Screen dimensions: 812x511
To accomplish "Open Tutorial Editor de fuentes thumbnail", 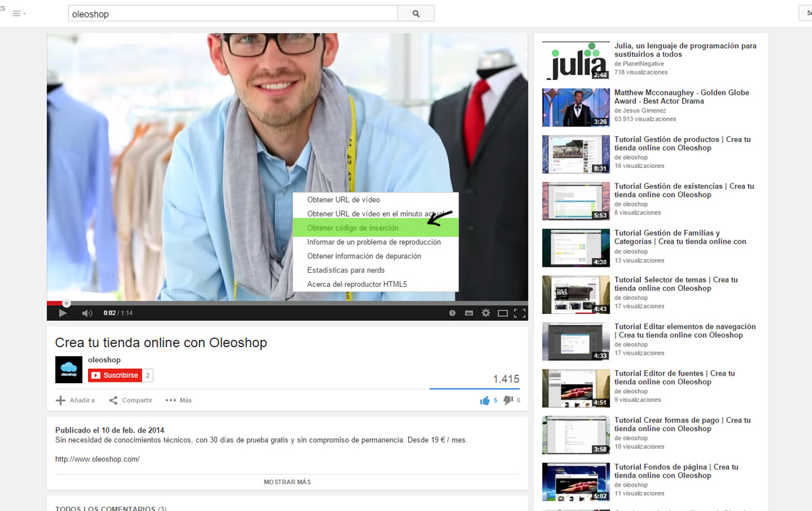I will coord(576,388).
